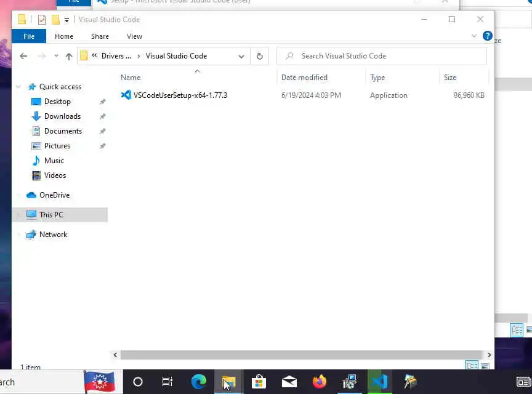Image resolution: width=532 pixels, height=394 pixels.
Task: Select OneDrive in the navigation pane
Action: click(x=54, y=195)
